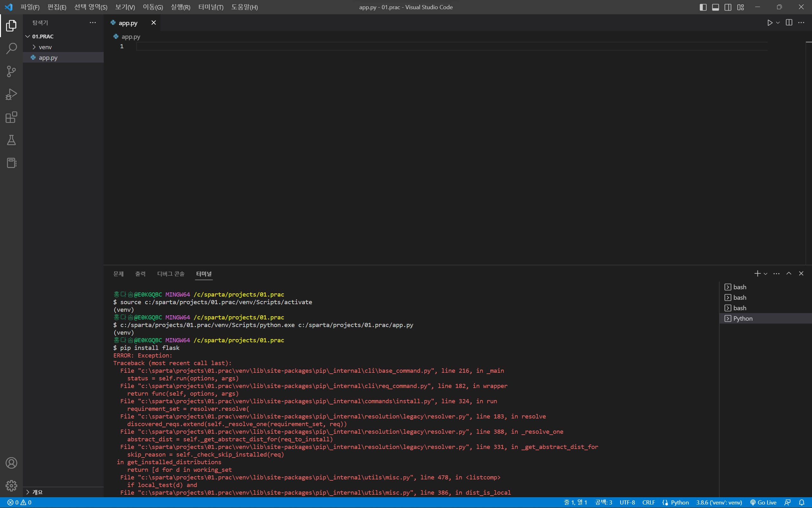Open the Run and Debug view
Viewport: 812px width, 508px height.
11,94
